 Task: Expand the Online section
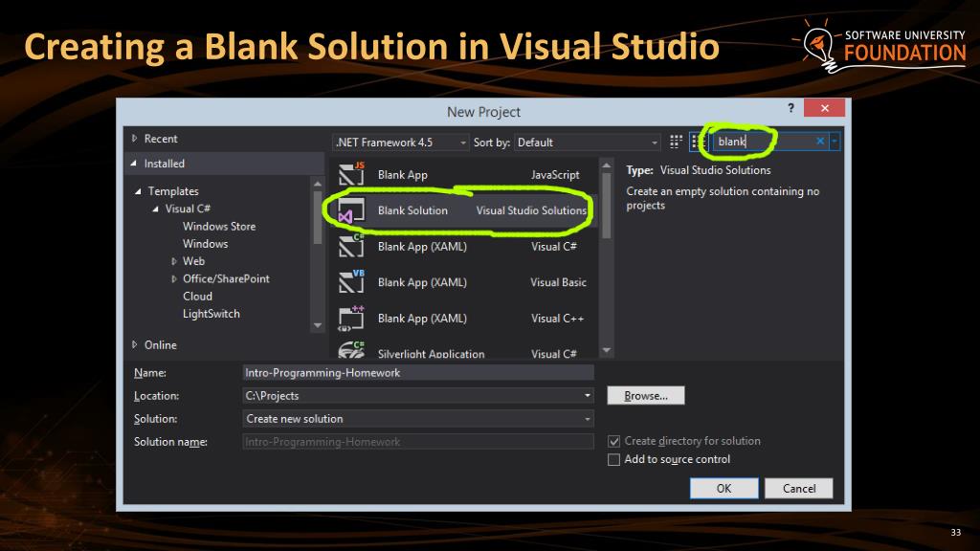134,344
